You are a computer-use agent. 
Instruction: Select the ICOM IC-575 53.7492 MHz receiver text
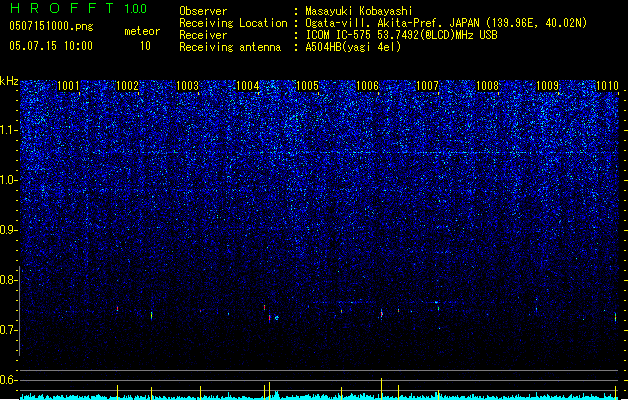[x=402, y=35]
